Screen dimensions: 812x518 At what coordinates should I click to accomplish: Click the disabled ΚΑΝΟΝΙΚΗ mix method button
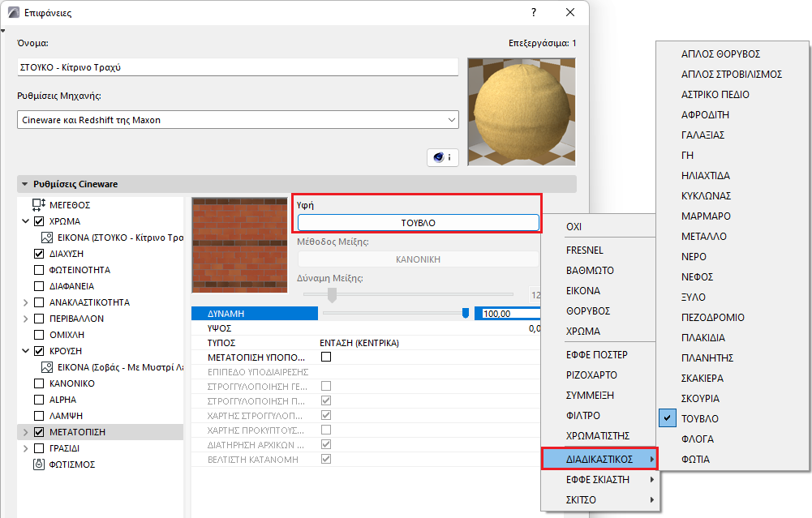click(x=419, y=259)
